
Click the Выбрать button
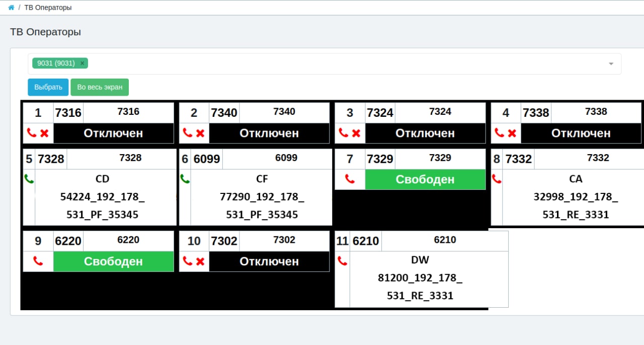pos(48,87)
